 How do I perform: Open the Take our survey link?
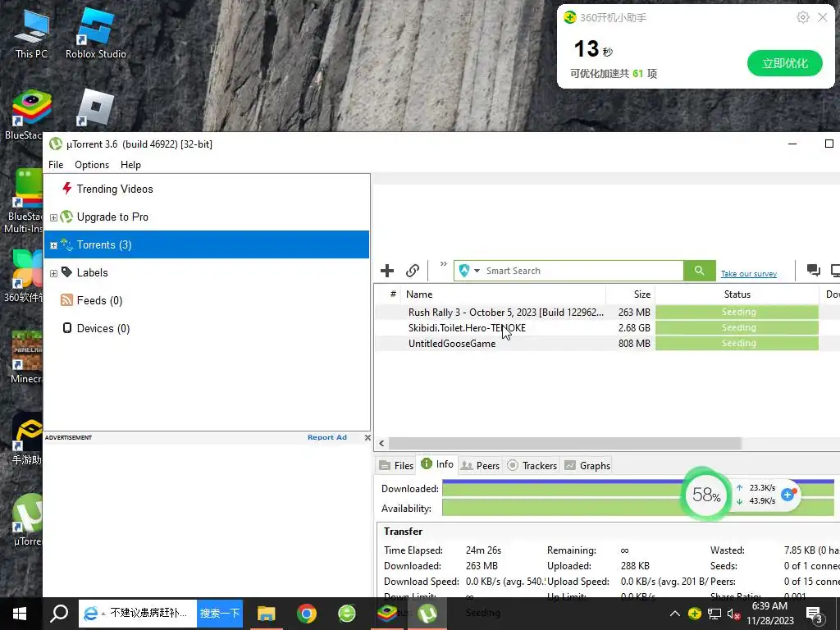pyautogui.click(x=748, y=274)
